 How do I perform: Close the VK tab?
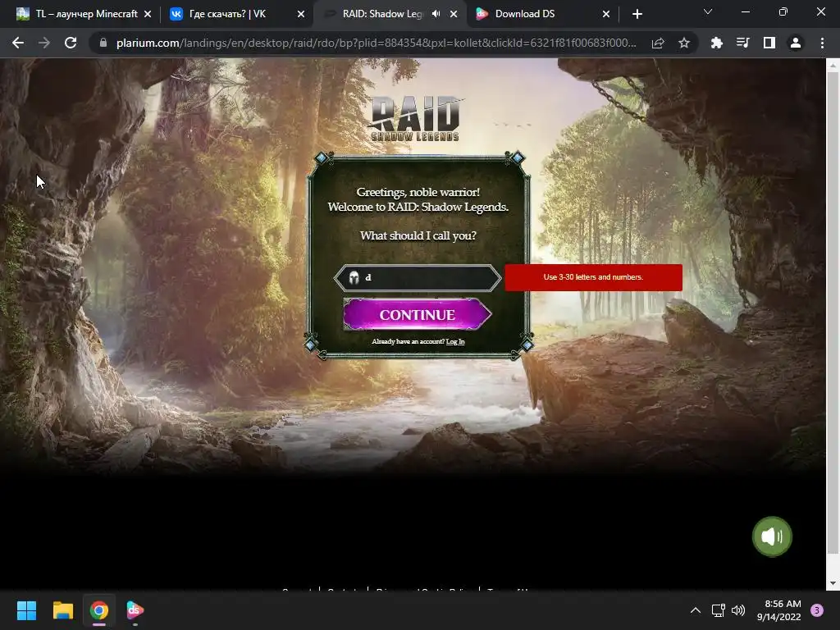click(301, 14)
